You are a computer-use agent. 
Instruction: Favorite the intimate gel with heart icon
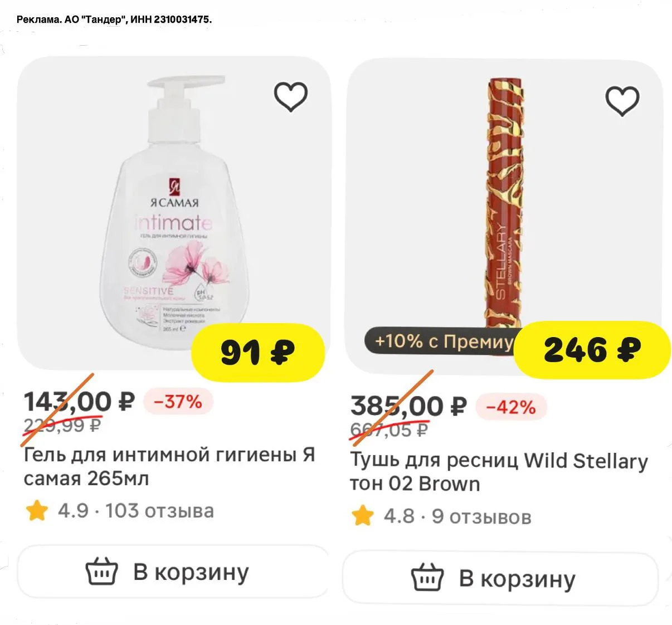tap(291, 96)
